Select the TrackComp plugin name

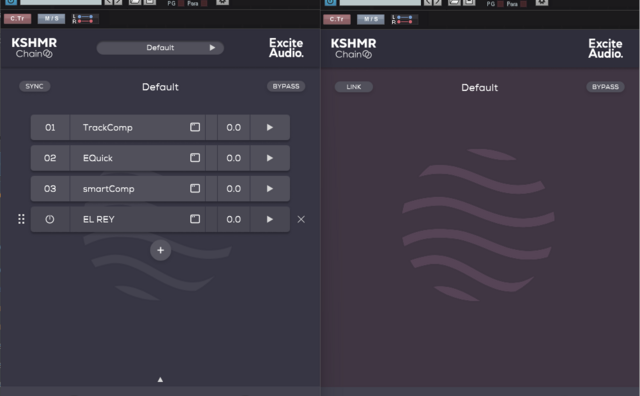pos(108,127)
